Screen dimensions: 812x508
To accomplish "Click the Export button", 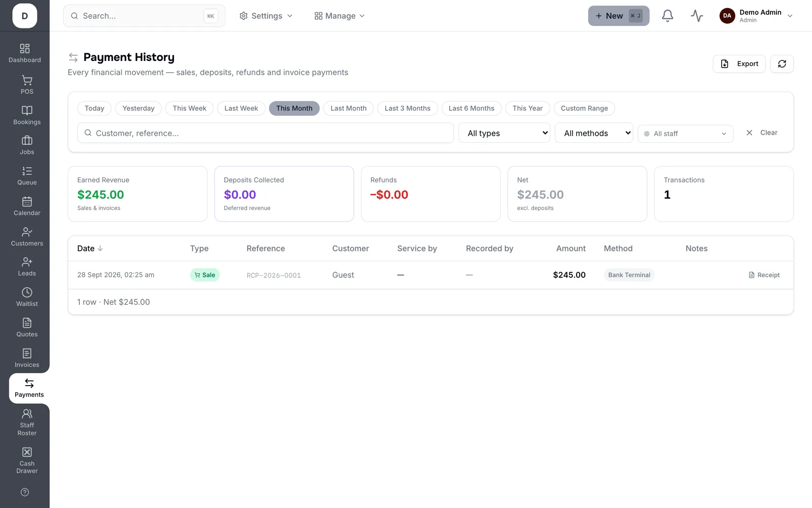I will pos(739,63).
